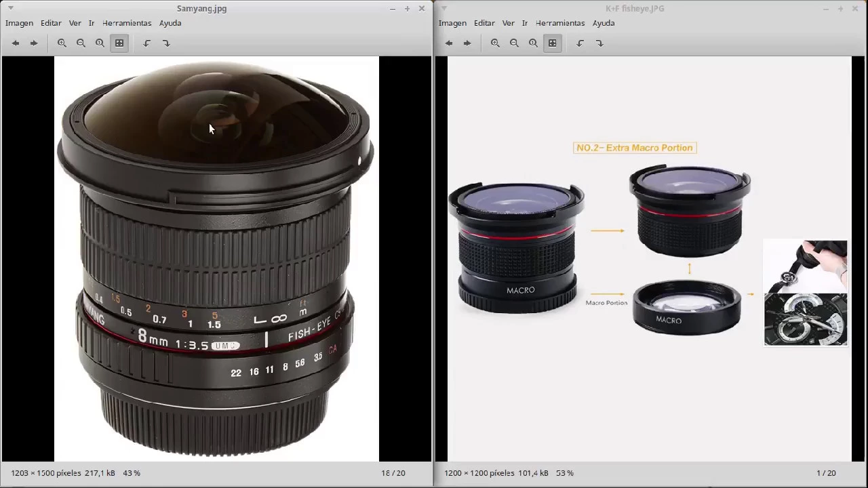
Task: Maximize the K+F fisheye.JPG window
Action: [840, 9]
